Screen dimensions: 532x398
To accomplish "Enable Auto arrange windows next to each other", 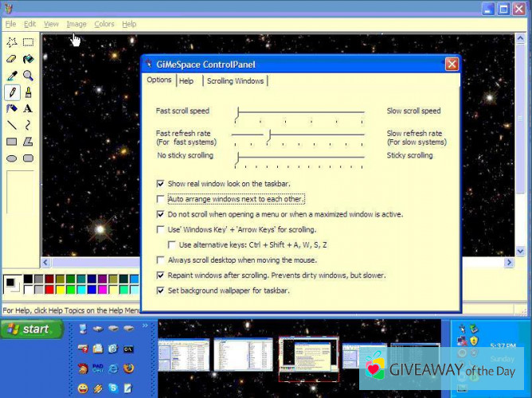I will (161, 199).
